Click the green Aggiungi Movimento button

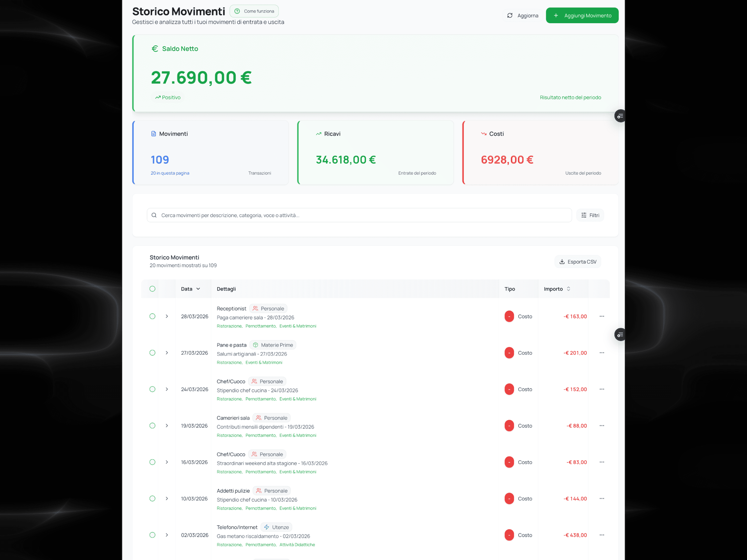(x=582, y=15)
